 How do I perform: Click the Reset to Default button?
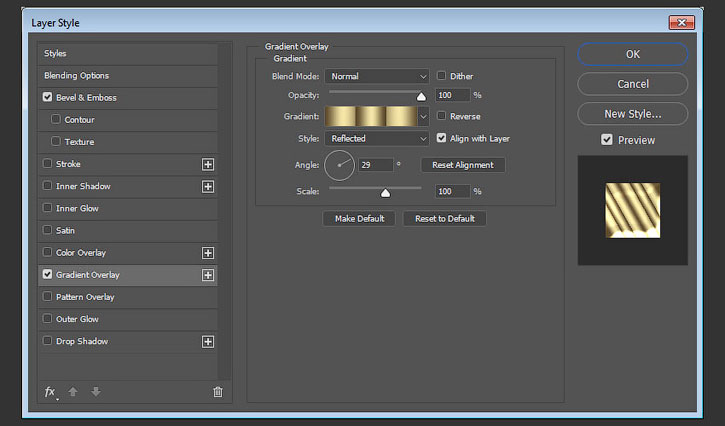click(445, 219)
